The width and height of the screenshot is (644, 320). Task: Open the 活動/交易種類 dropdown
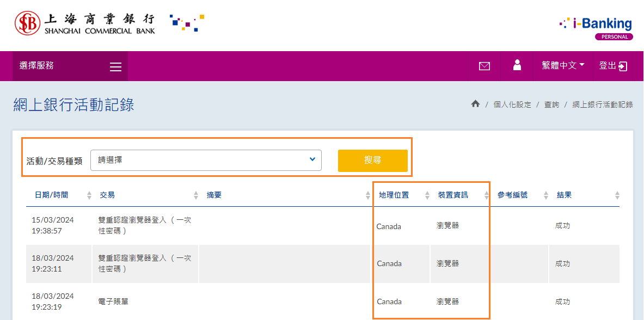[206, 160]
